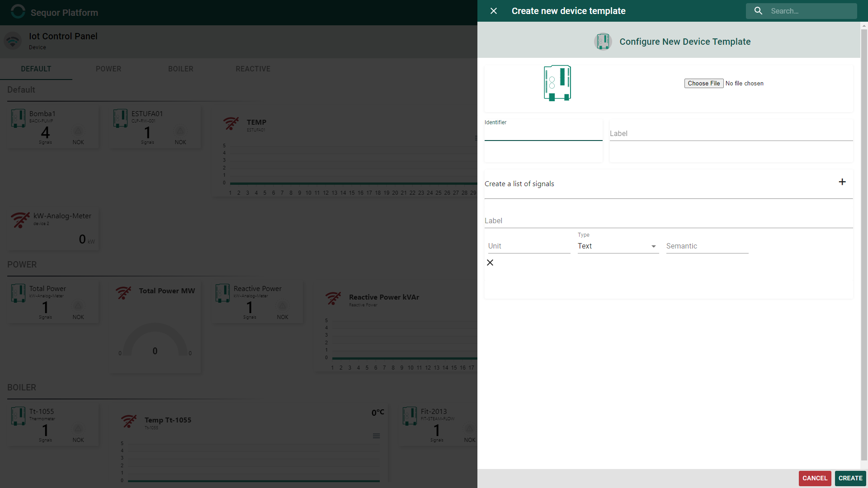Click the ESTUFA01 NOK warning icon
Viewport: 868px width, 488px height.
[x=180, y=131]
